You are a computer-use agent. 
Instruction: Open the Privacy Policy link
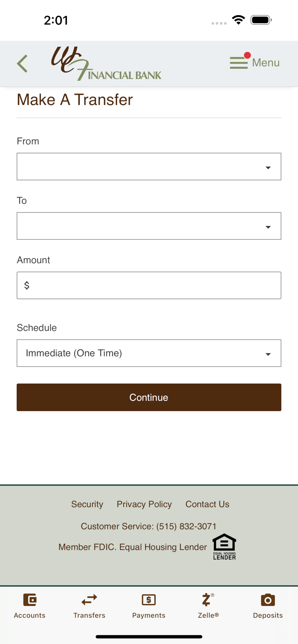[144, 504]
